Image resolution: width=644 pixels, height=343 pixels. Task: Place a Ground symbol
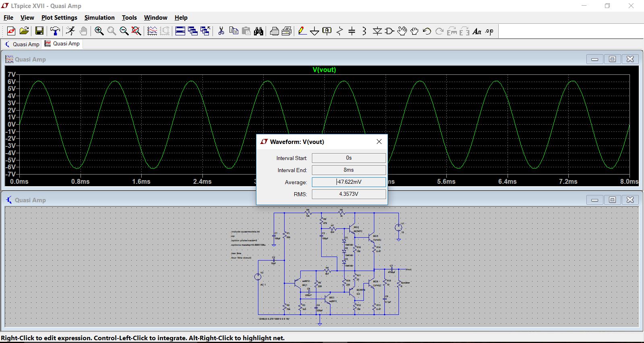[315, 31]
